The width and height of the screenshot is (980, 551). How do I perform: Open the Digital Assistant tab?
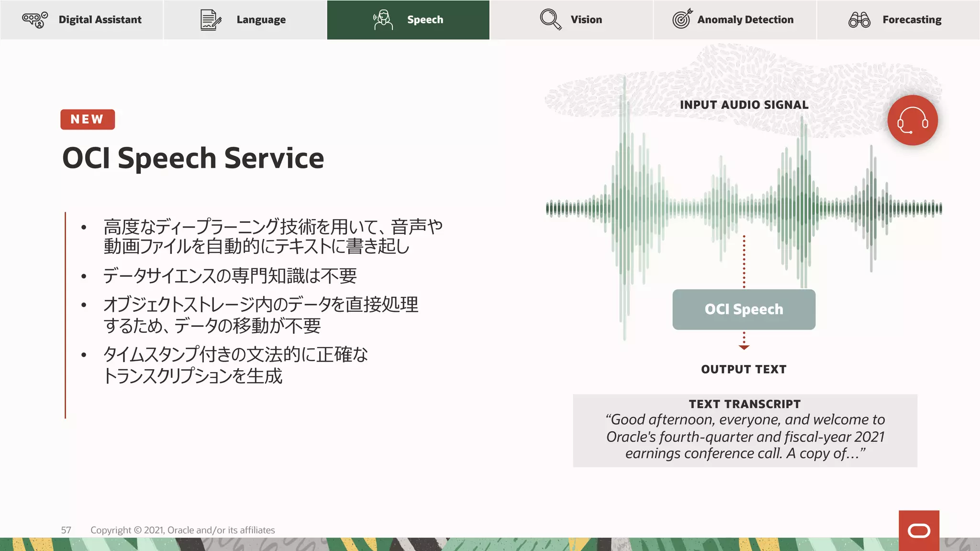(82, 20)
